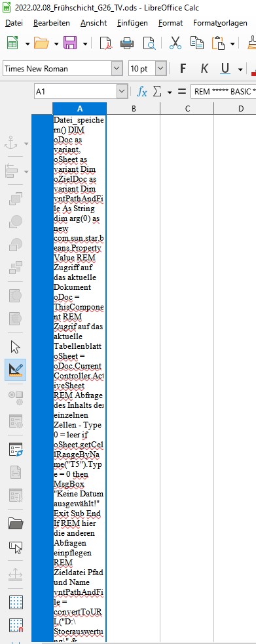Expand the Align objects dropdown arrow

26,171
